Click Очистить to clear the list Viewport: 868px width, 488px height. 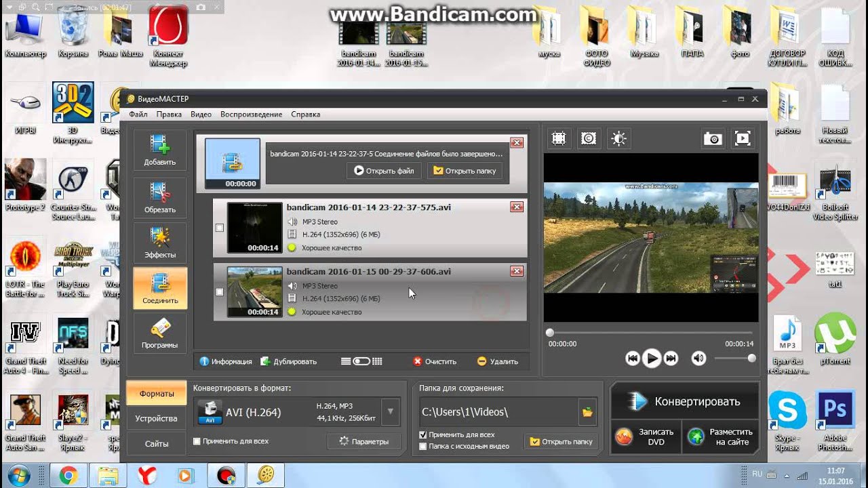coord(435,361)
